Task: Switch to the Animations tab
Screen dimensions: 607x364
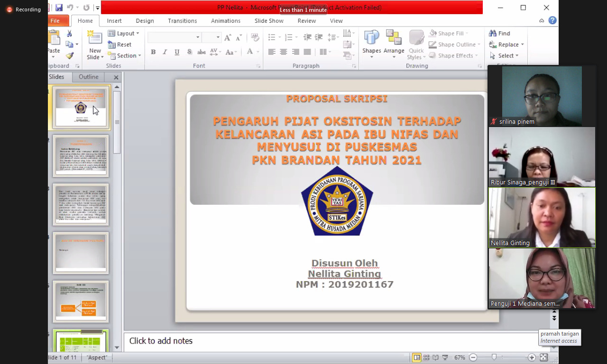Action: (226, 21)
